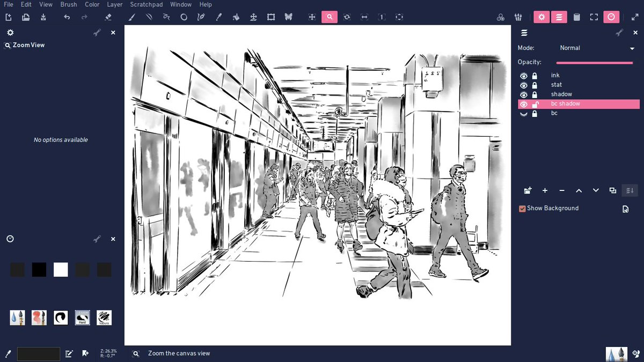Screen dimensions: 644x362
Task: Select the shadow layer row
Action: pos(579,94)
